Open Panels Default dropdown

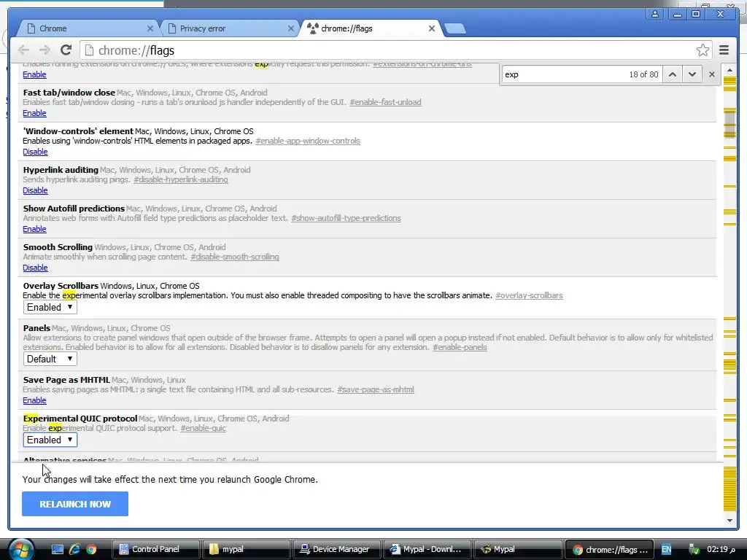[50, 359]
